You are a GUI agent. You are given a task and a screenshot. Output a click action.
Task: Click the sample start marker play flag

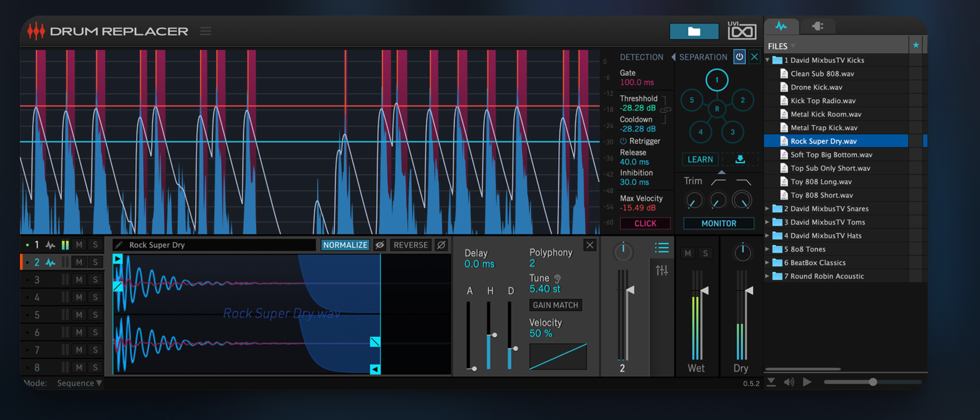(117, 259)
